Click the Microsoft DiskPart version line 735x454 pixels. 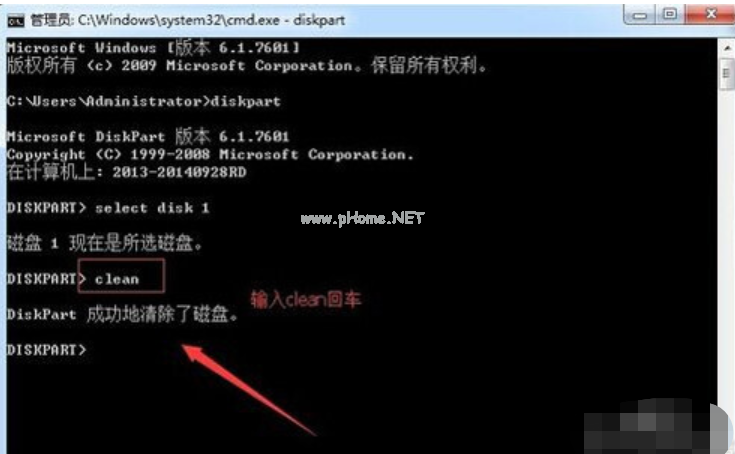coord(148,136)
